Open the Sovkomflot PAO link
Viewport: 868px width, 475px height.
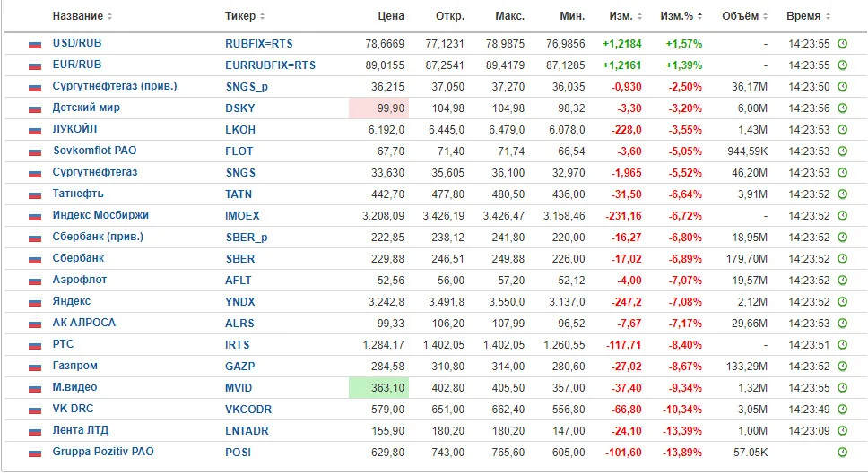pyautogui.click(x=95, y=151)
